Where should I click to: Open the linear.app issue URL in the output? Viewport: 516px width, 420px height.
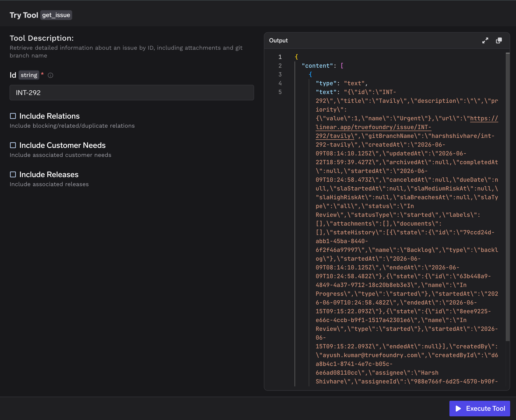point(373,127)
